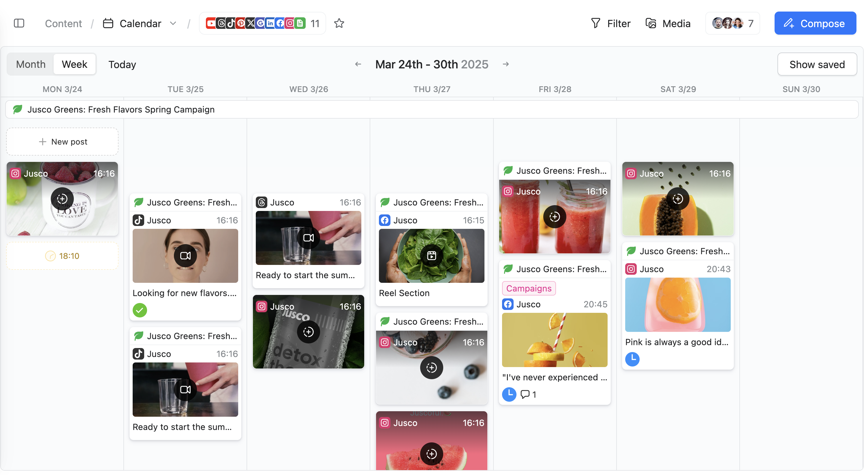
Task: Go to next week arrow
Action: [506, 64]
